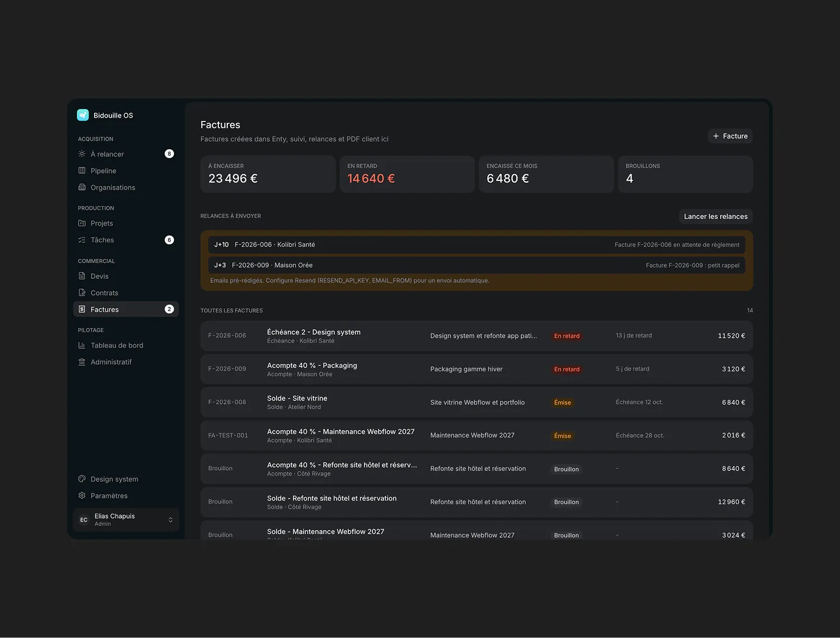Click the EC user avatar
This screenshot has height=638, width=840.
83,520
